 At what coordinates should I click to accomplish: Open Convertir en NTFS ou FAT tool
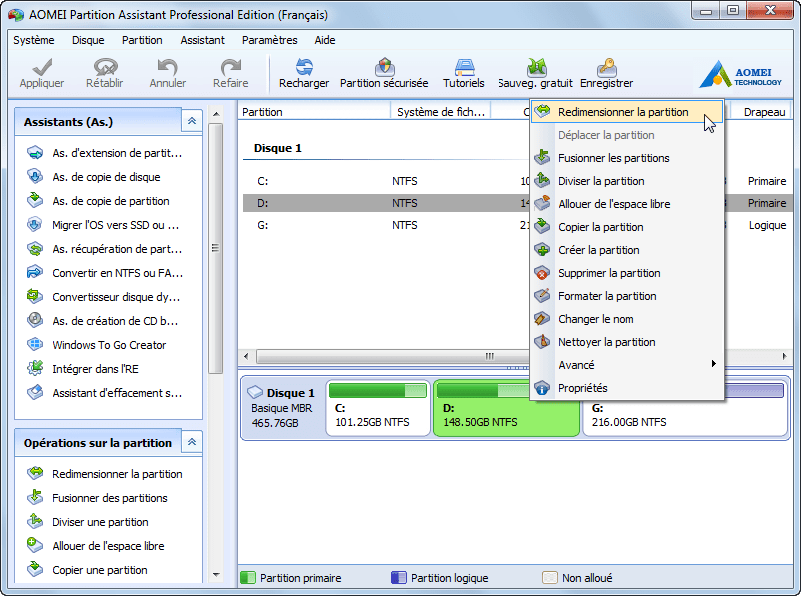click(x=105, y=273)
